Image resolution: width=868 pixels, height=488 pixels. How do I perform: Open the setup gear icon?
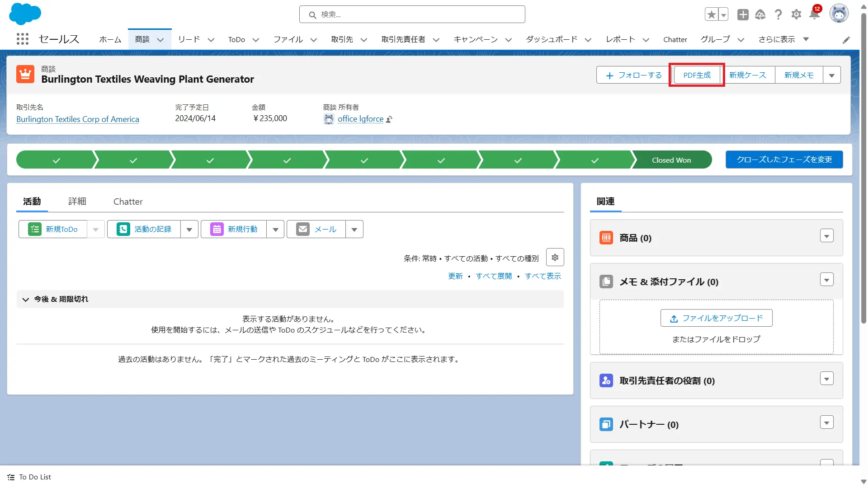click(x=796, y=14)
